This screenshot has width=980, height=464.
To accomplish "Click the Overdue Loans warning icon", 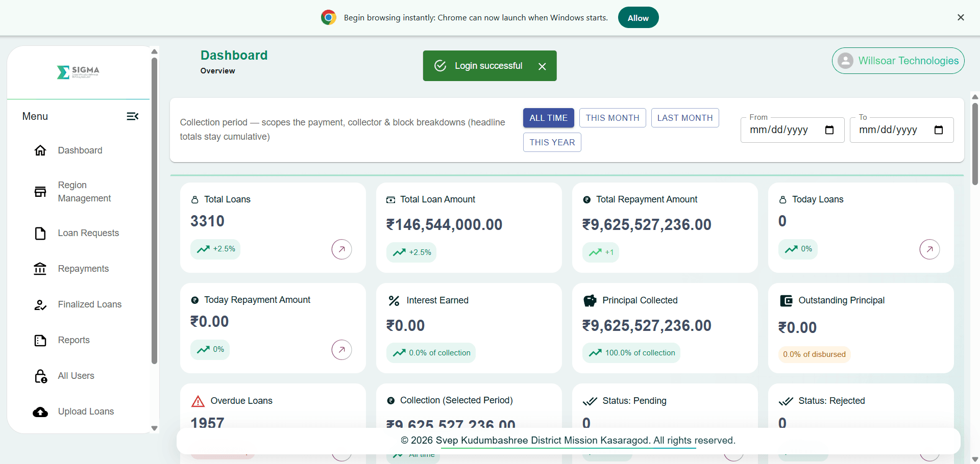I will [198, 401].
